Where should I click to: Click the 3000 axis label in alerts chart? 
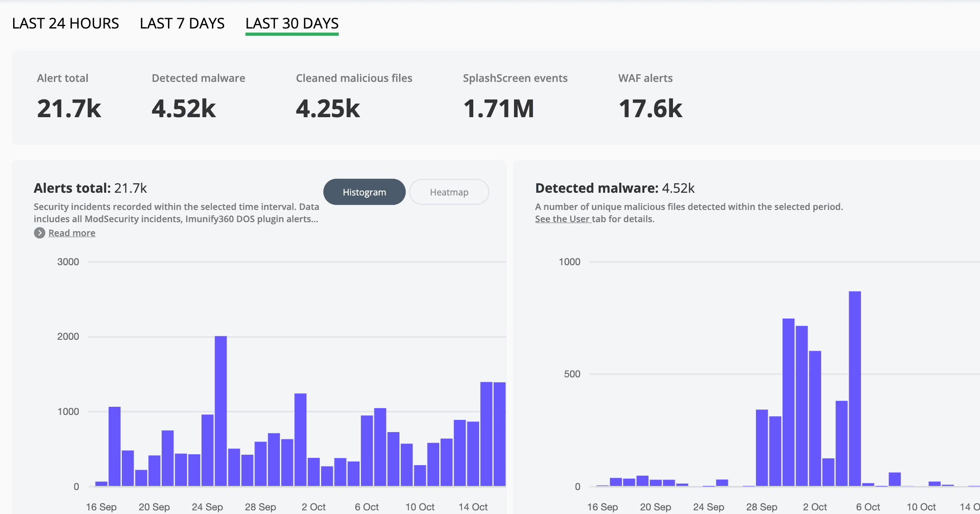tap(68, 262)
